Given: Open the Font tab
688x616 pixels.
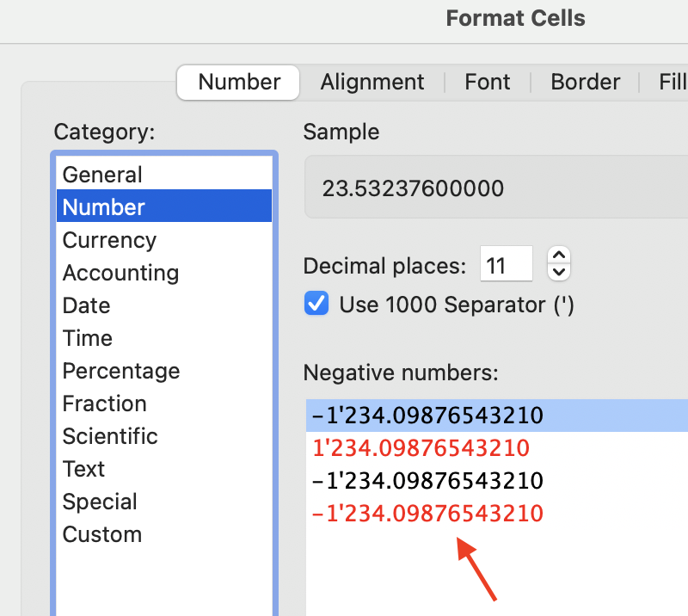Looking at the screenshot, I should click(487, 82).
